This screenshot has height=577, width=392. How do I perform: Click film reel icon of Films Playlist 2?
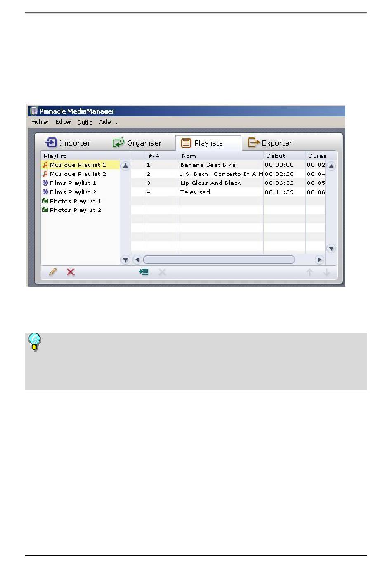tap(45, 192)
